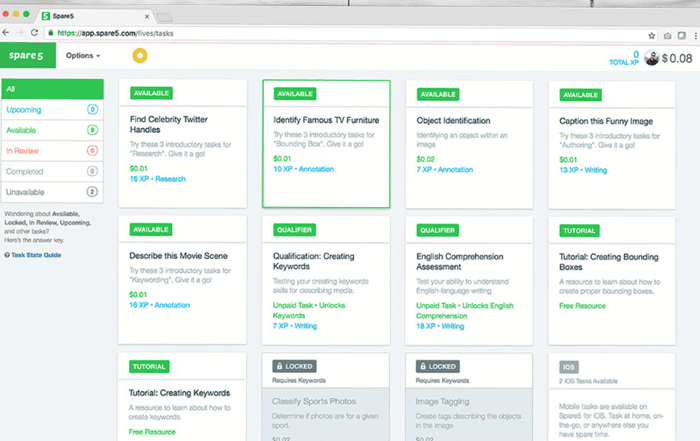Click the secure lock icon in address bar

point(50,33)
